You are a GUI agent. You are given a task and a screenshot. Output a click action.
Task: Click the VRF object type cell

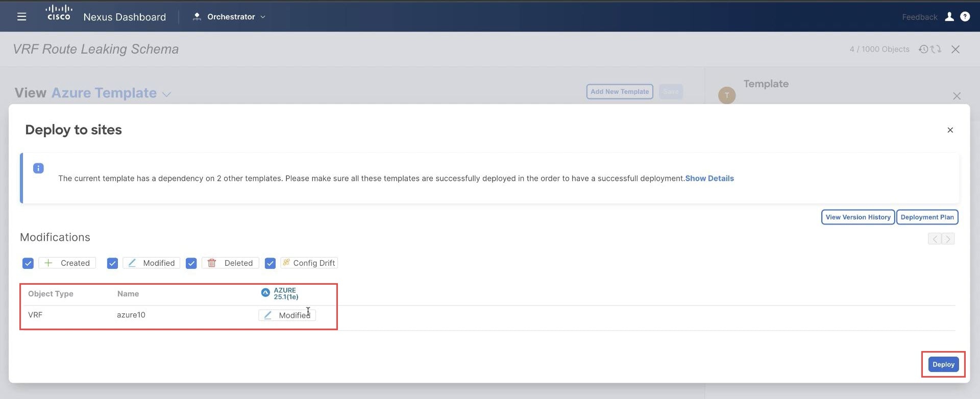(x=35, y=315)
